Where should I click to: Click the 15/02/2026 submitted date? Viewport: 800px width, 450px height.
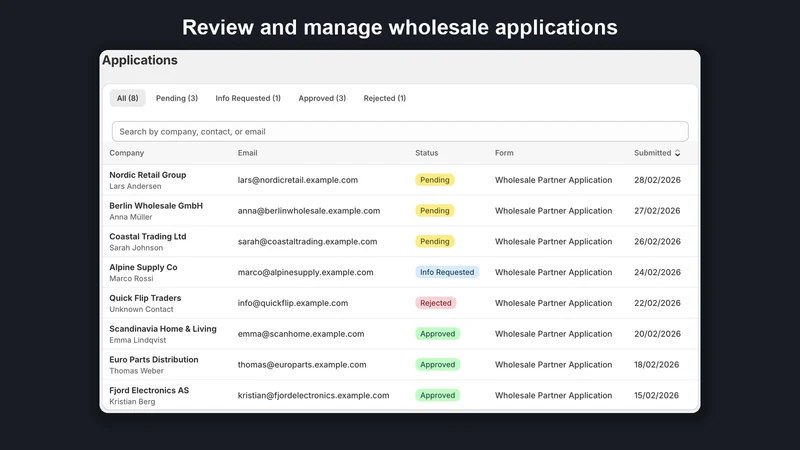pyautogui.click(x=657, y=395)
